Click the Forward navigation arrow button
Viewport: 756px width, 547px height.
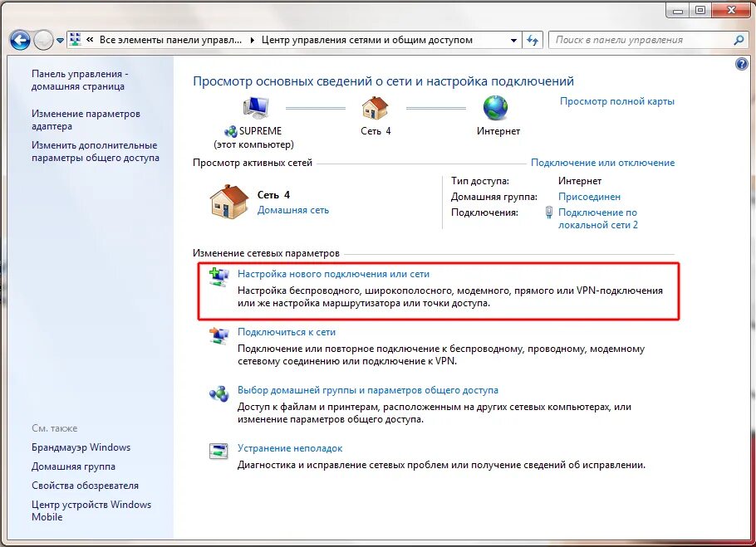pos(43,40)
